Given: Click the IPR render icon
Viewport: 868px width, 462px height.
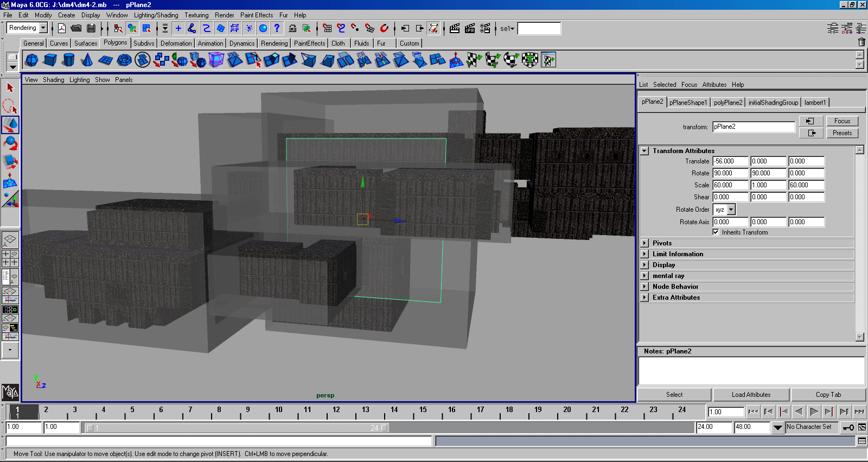Looking at the screenshot, I should pyautogui.click(x=470, y=28).
